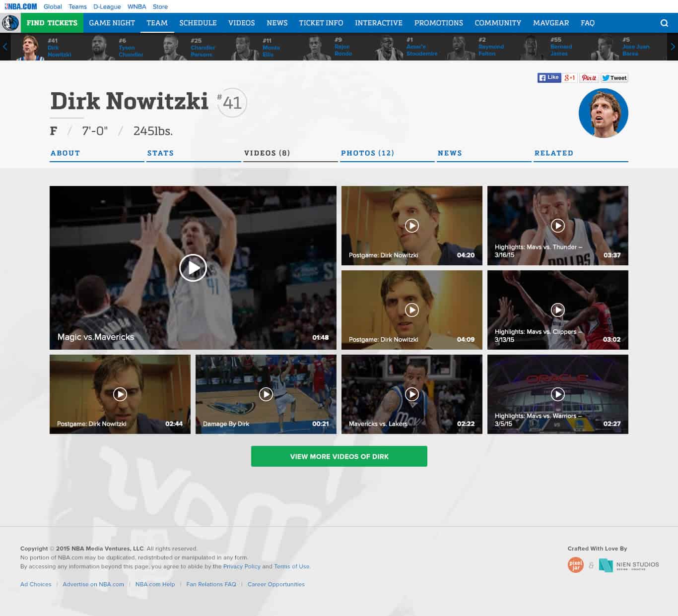Open the Fan Relations FAQ link
The height and width of the screenshot is (616, 678).
(x=211, y=584)
